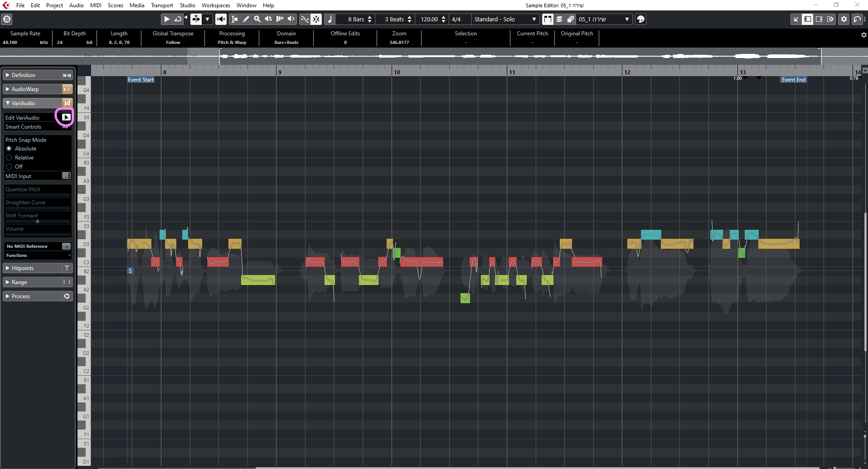Open toolbar setup gear
Image resolution: width=868 pixels, height=469 pixels.
[x=844, y=19]
